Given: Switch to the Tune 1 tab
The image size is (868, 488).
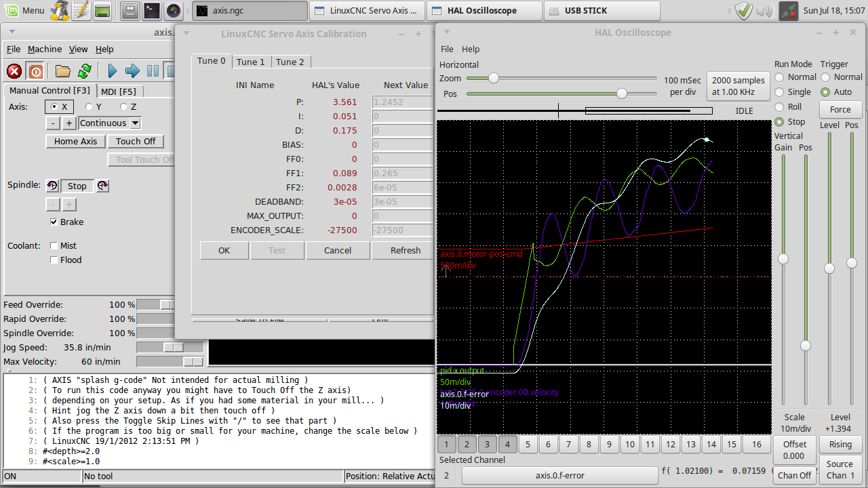Looking at the screenshot, I should tap(250, 62).
